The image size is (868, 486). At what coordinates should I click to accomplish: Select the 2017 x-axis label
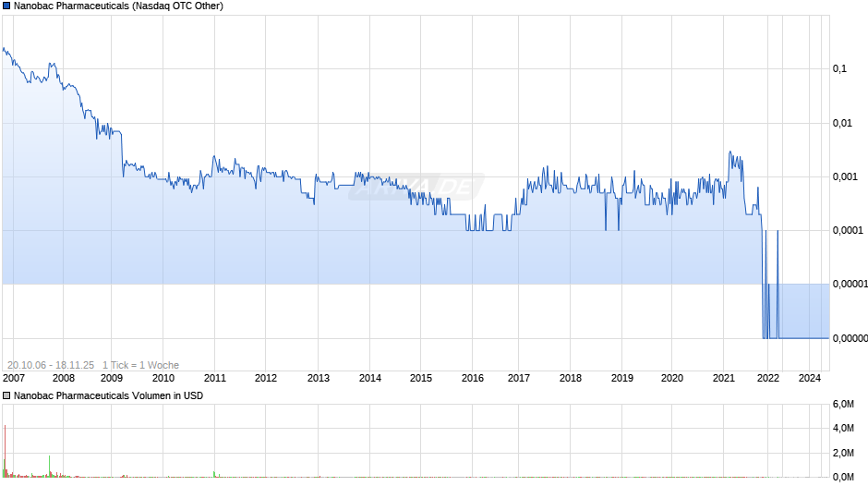[x=519, y=378]
